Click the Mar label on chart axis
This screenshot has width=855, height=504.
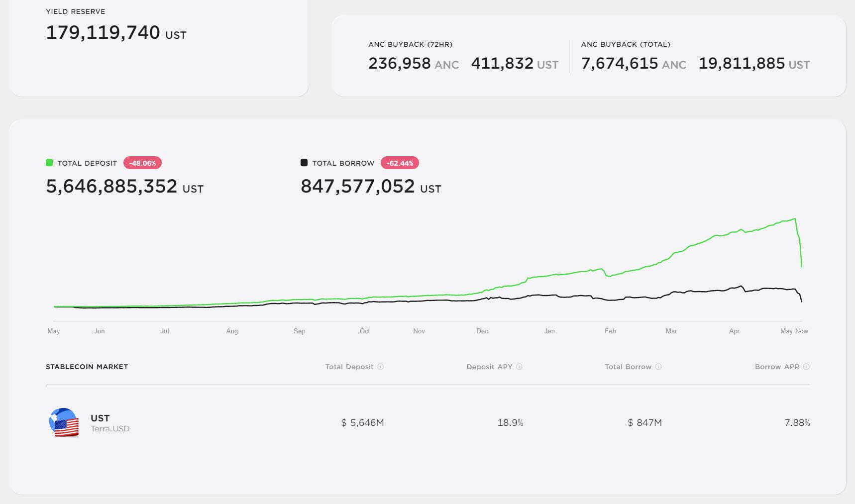coord(671,331)
